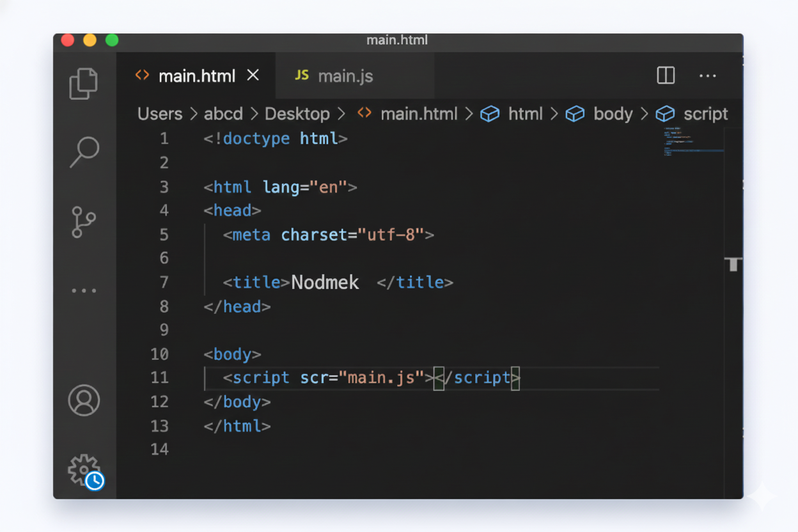Image resolution: width=798 pixels, height=532 pixels.
Task: Click the Accounts icon above the gear
Action: point(83,401)
